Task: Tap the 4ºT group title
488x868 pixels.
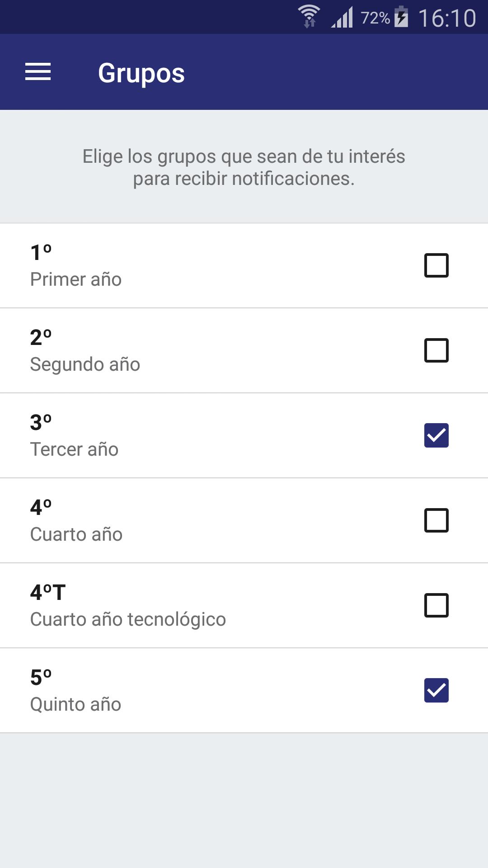Action: tap(48, 592)
